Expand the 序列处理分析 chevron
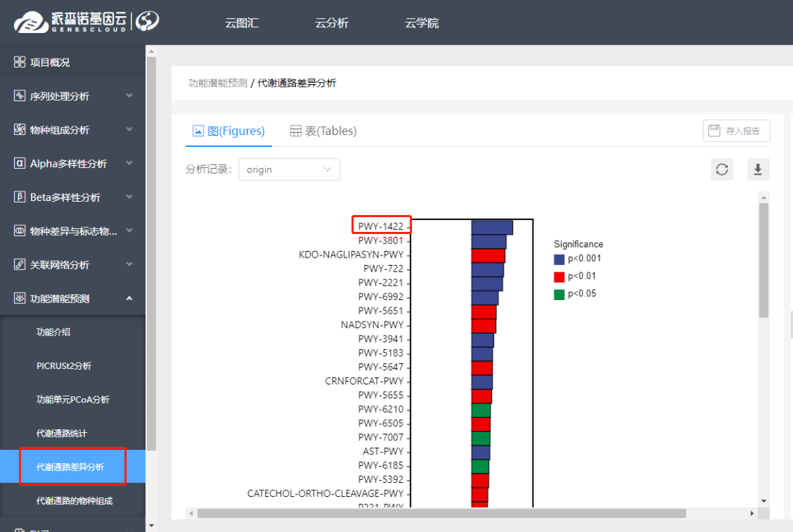The image size is (793, 532). coord(129,96)
